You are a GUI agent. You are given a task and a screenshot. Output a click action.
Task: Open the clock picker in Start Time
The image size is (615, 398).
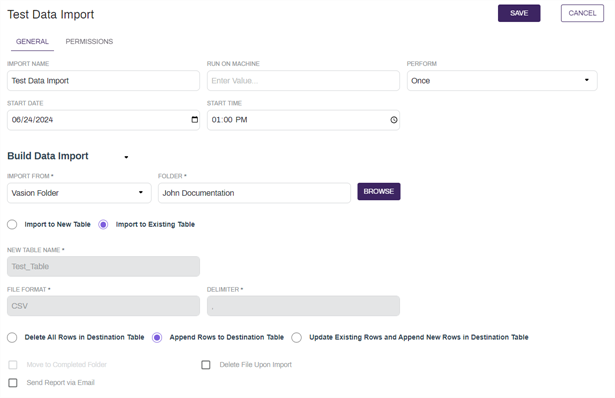point(394,120)
